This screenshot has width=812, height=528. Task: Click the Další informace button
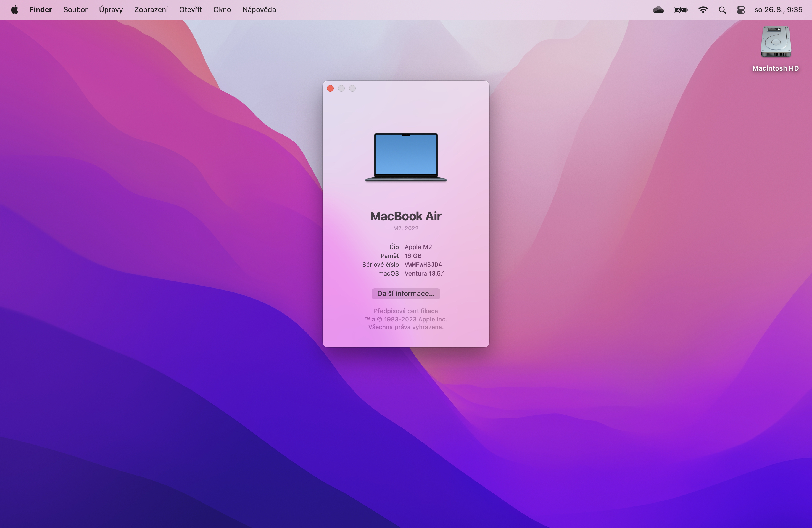[406, 294]
